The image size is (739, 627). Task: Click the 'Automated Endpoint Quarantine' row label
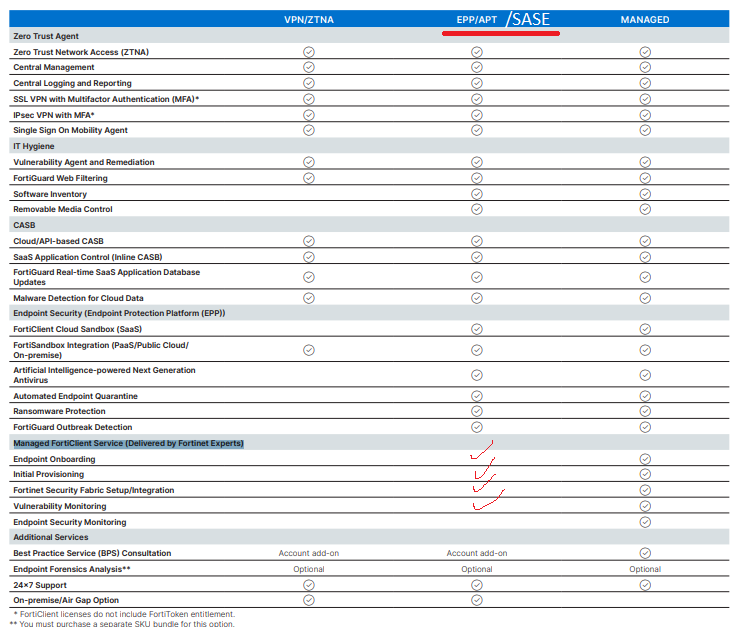(x=75, y=396)
